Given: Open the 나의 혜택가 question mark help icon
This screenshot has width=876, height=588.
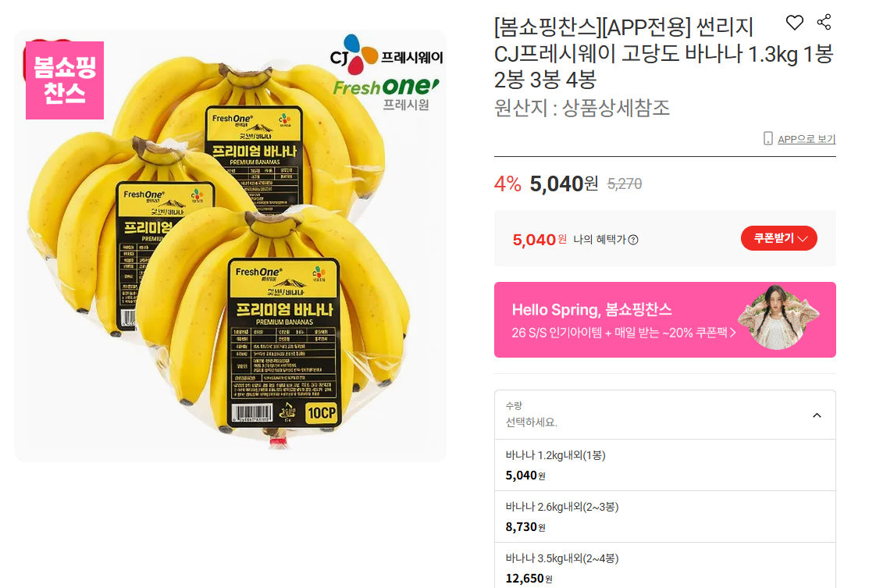Looking at the screenshot, I should tap(633, 240).
